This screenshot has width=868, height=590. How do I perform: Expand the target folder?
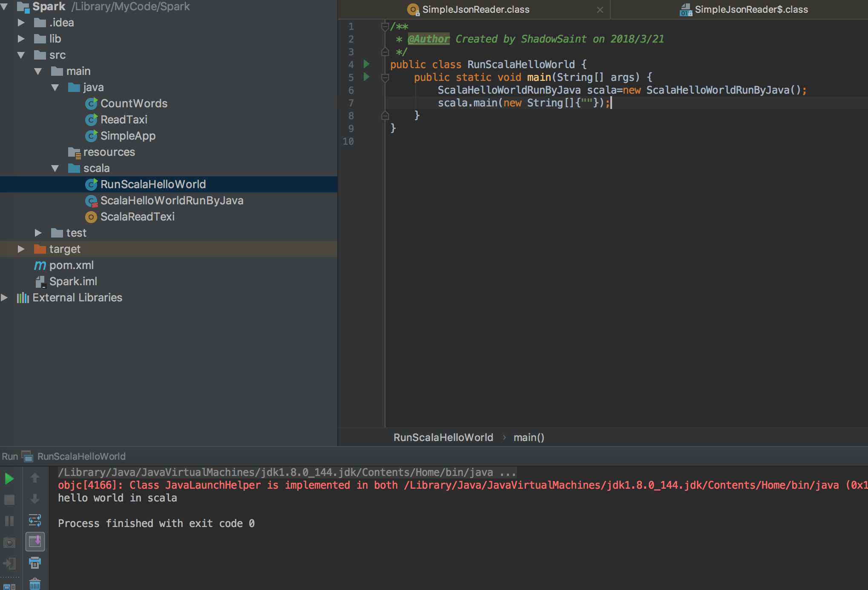(21, 249)
